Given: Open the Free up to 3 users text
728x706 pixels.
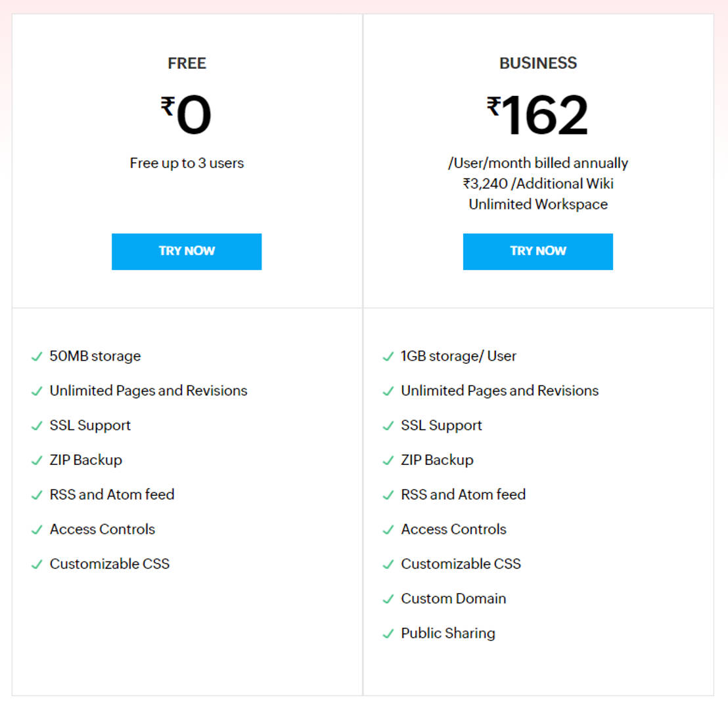Looking at the screenshot, I should coord(187,163).
